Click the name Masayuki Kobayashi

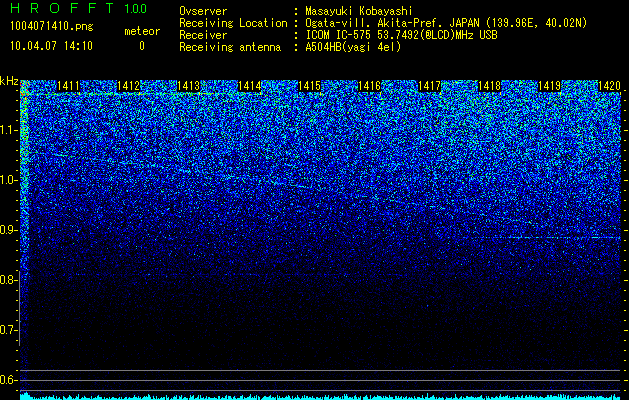coord(359,11)
